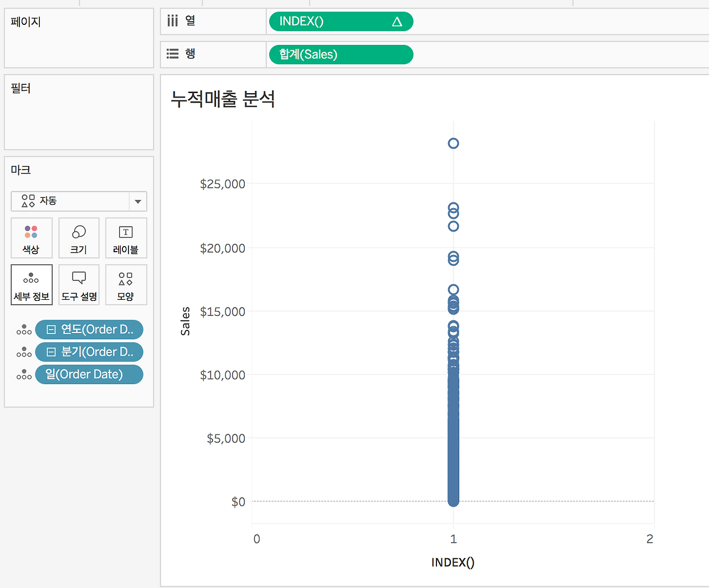Collapse the 분기(Order D.. date hierarchy
The height and width of the screenshot is (588, 709).
pyautogui.click(x=51, y=352)
